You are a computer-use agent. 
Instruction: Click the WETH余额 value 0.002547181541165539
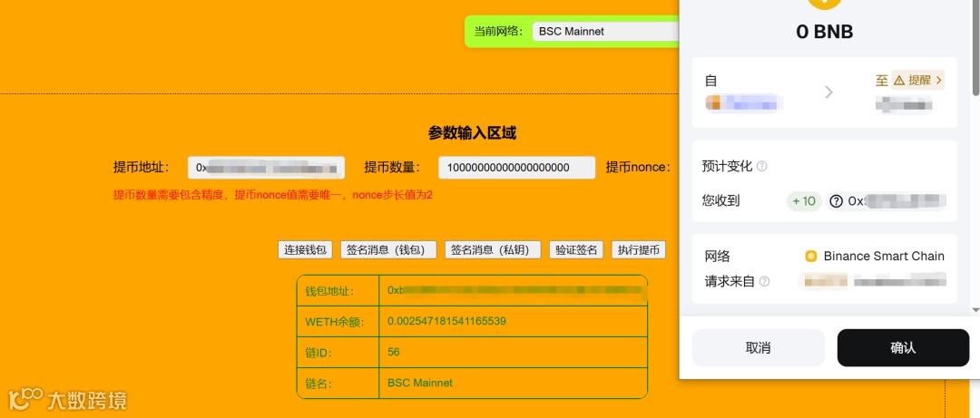coord(446,321)
